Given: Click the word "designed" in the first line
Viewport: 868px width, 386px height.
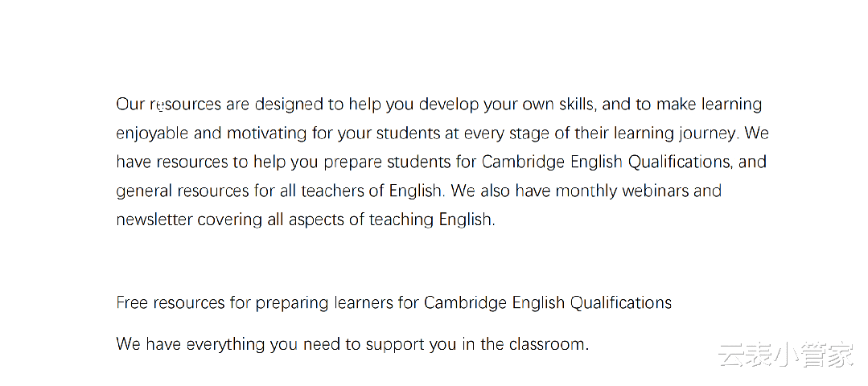Looking at the screenshot, I should 288,105.
